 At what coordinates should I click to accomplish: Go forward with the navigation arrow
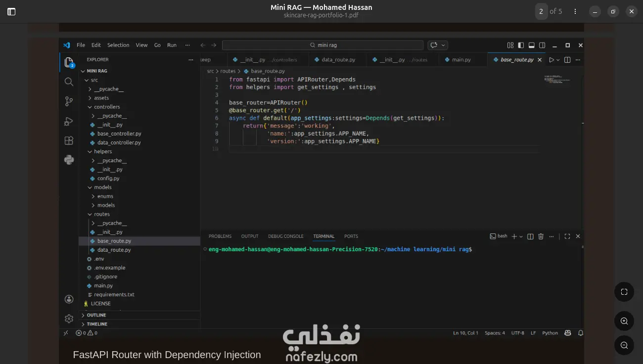(214, 45)
